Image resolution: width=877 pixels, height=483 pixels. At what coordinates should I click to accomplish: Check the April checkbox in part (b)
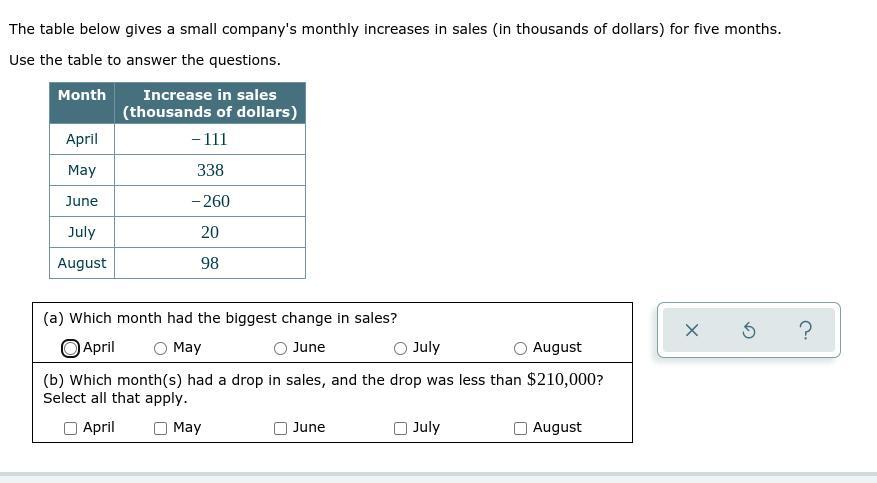point(71,428)
